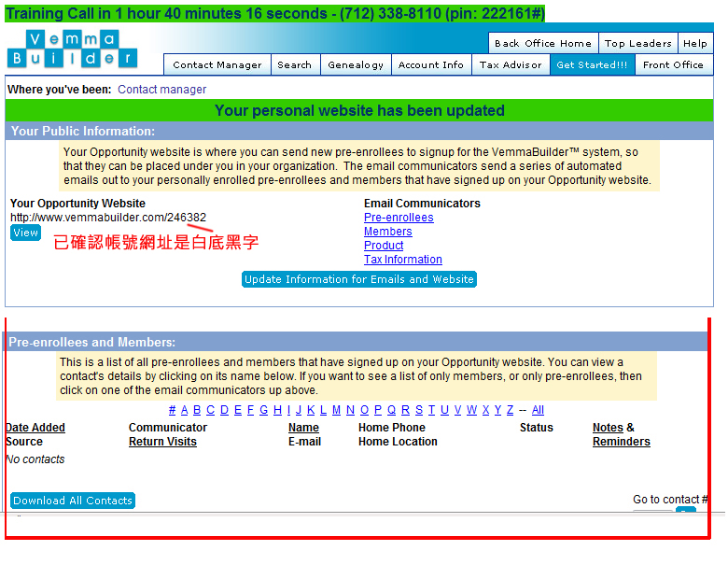Filter contacts by # symbol
728x579 pixels.
pos(173,410)
